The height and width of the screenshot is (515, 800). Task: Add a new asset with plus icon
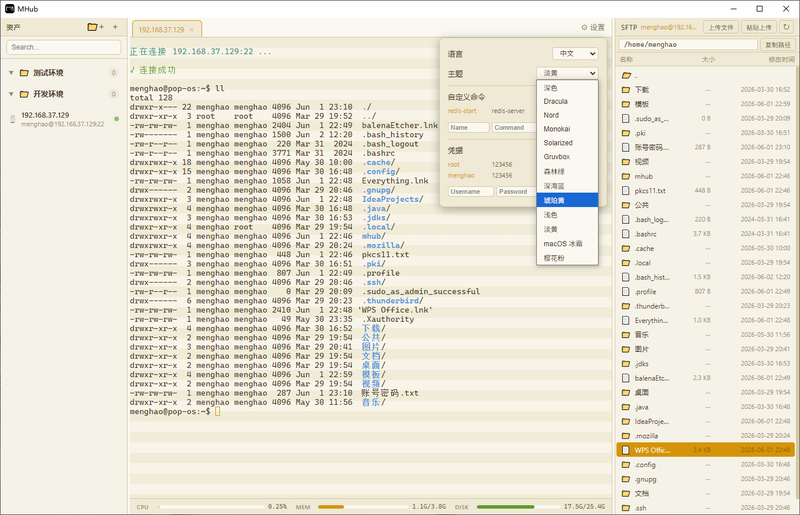pyautogui.click(x=115, y=27)
